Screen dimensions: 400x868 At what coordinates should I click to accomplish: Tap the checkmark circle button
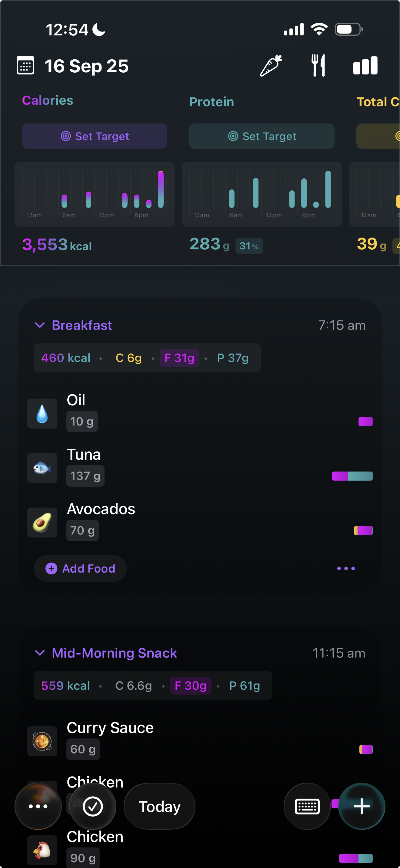[x=93, y=806]
